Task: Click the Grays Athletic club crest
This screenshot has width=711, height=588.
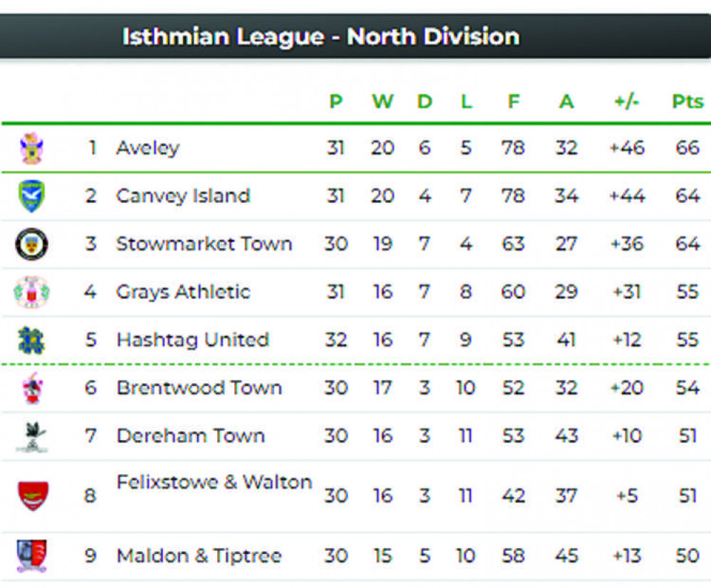Action: tap(31, 292)
